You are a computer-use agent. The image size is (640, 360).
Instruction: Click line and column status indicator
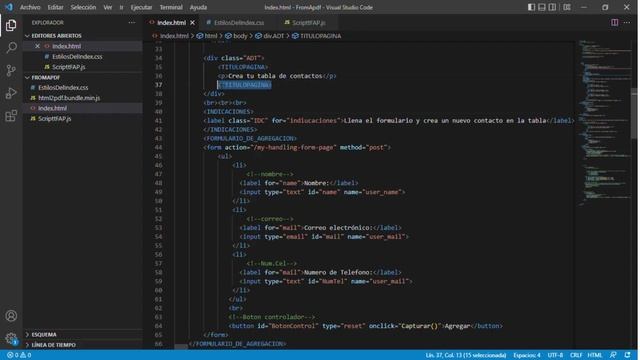[x=466, y=355]
